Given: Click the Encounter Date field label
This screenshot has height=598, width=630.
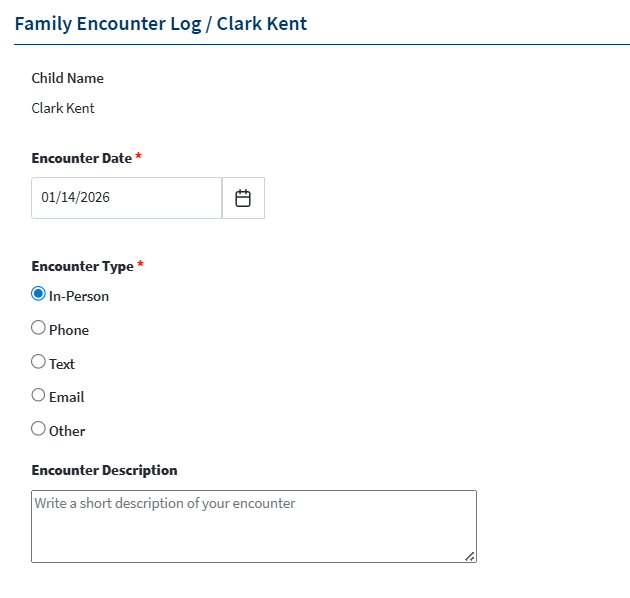Looking at the screenshot, I should tap(82, 158).
